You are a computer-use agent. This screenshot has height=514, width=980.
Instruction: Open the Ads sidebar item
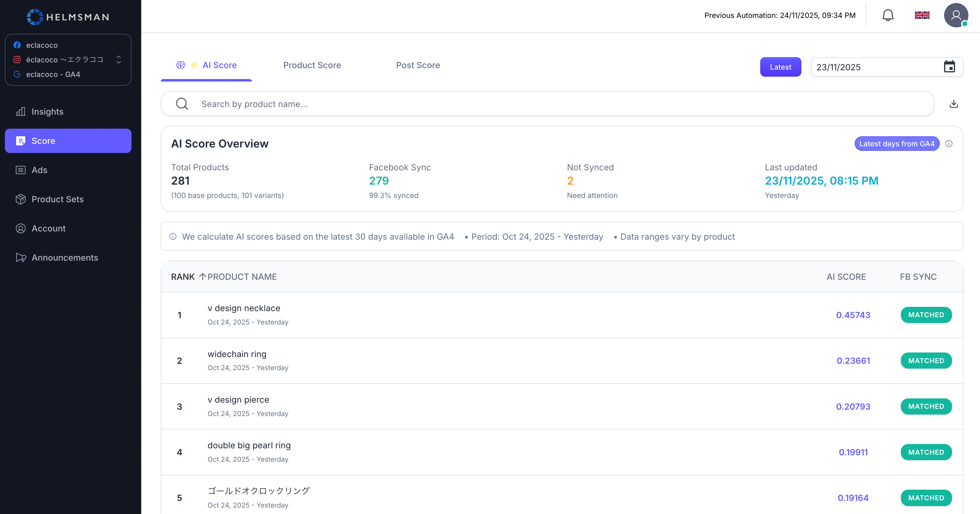click(39, 170)
